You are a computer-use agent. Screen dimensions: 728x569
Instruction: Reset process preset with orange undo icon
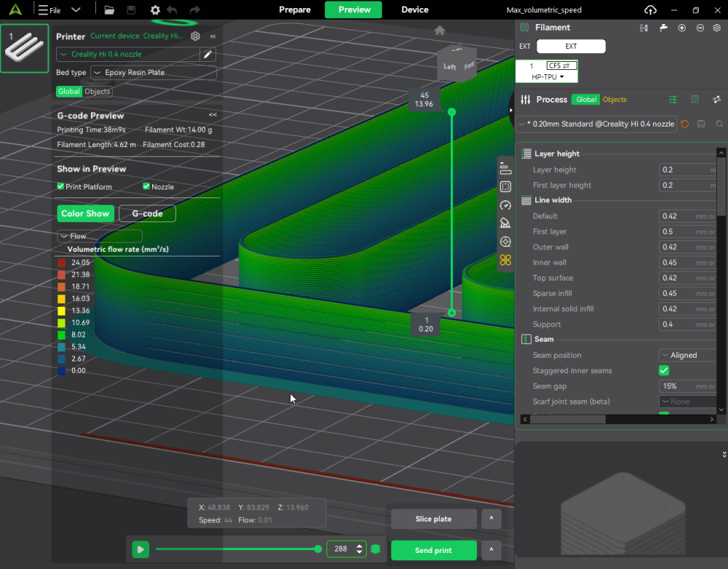[x=684, y=124]
